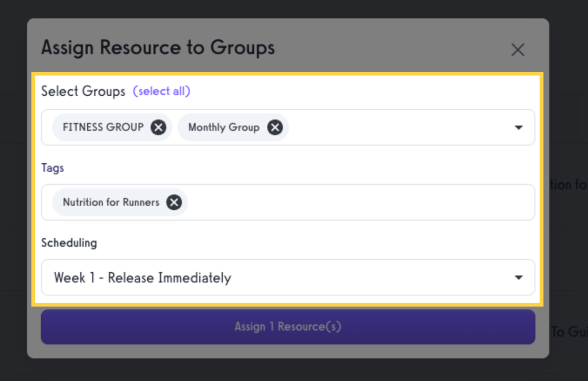This screenshot has width=588, height=381.
Task: Click the Week 1 - Release Immediately selector
Action: point(288,278)
